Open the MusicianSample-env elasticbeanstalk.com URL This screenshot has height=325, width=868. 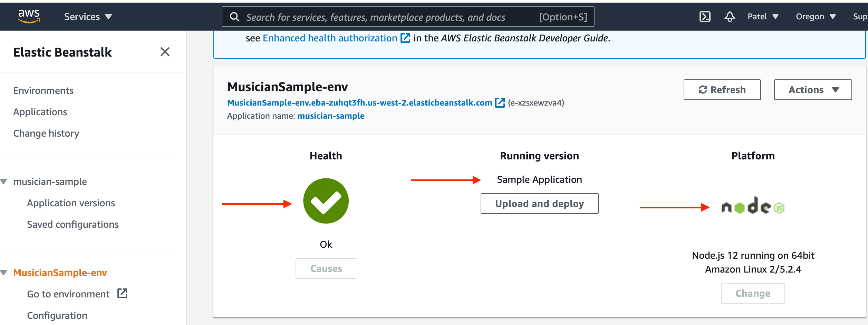(359, 102)
